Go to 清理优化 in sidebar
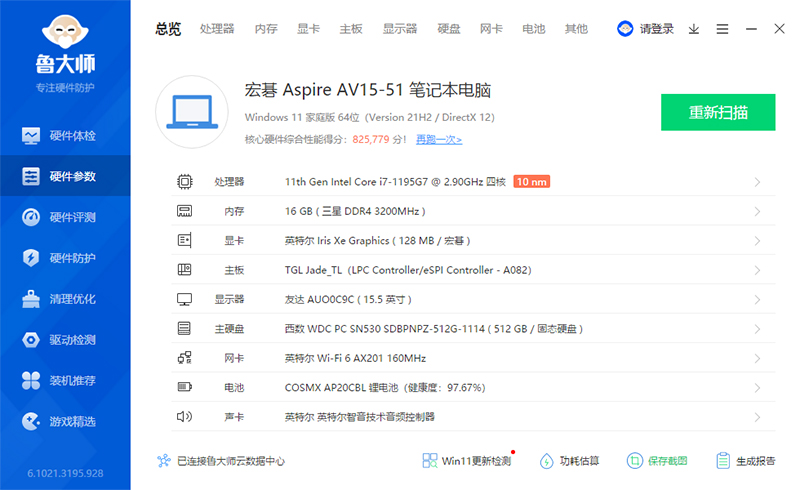Screen dimensions: 800x490 pyautogui.click(x=65, y=299)
